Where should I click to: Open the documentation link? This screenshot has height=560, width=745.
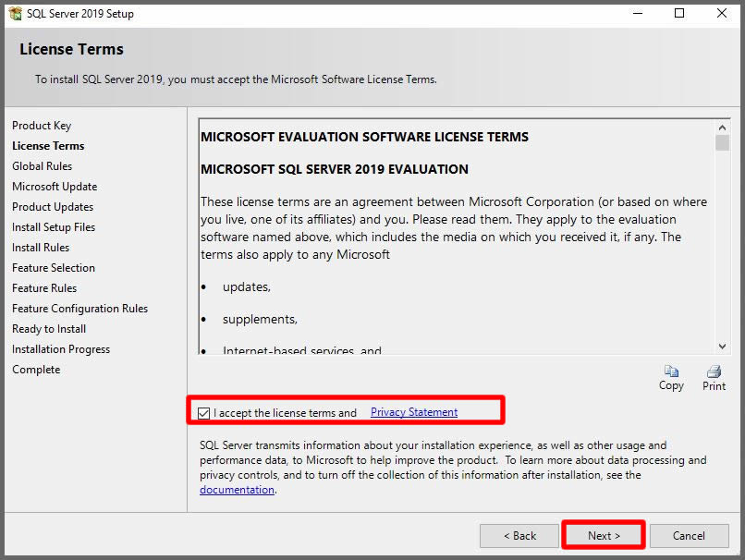pyautogui.click(x=237, y=490)
